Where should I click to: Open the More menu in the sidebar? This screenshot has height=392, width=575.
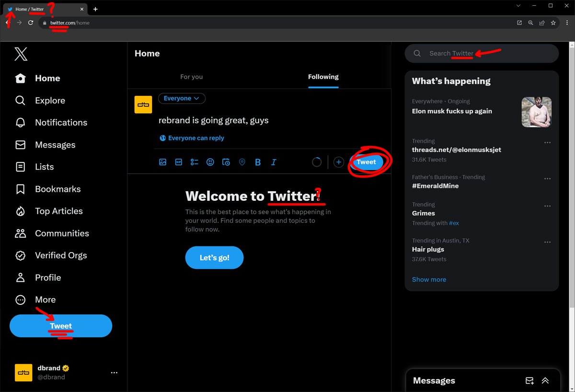pyautogui.click(x=35, y=300)
